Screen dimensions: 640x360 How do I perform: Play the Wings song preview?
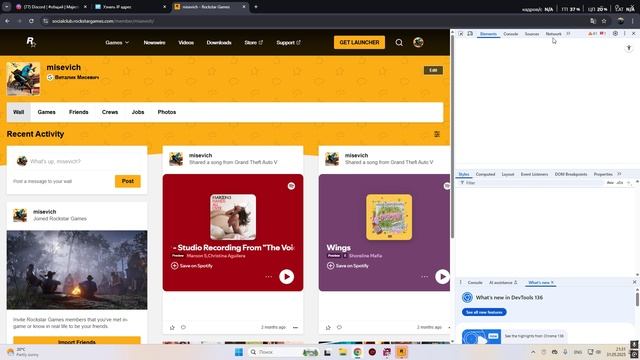[x=442, y=276]
